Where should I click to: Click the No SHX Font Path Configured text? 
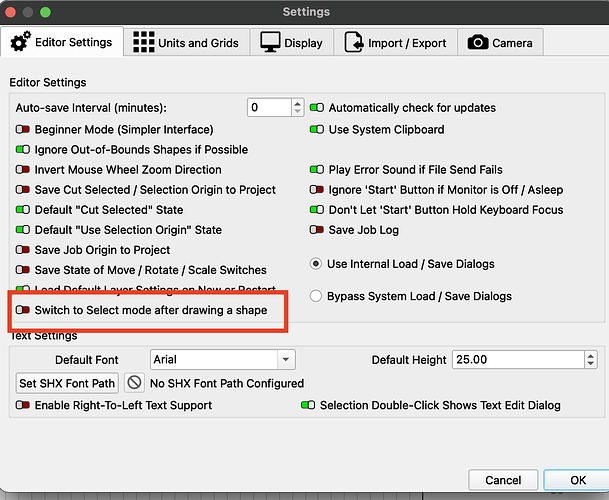tap(227, 383)
